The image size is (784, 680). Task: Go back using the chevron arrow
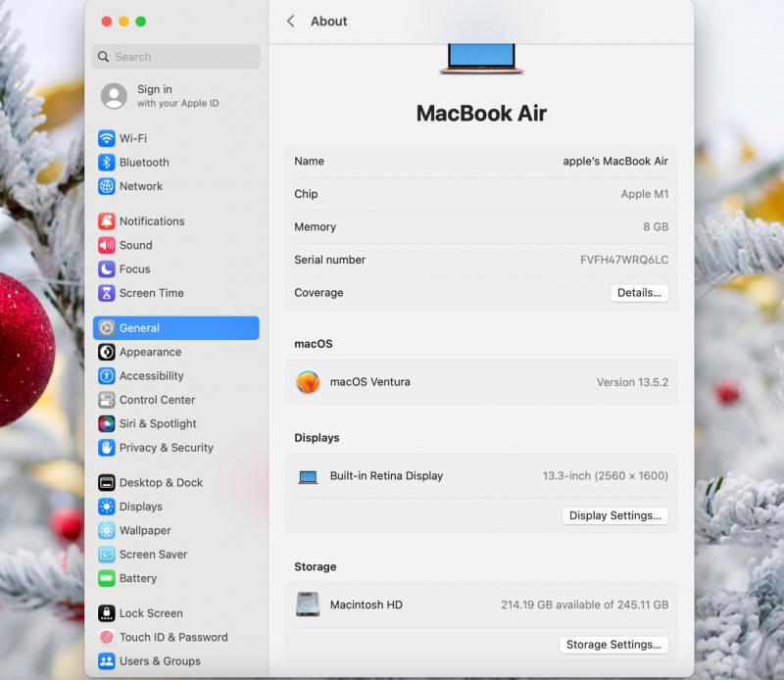(x=291, y=21)
